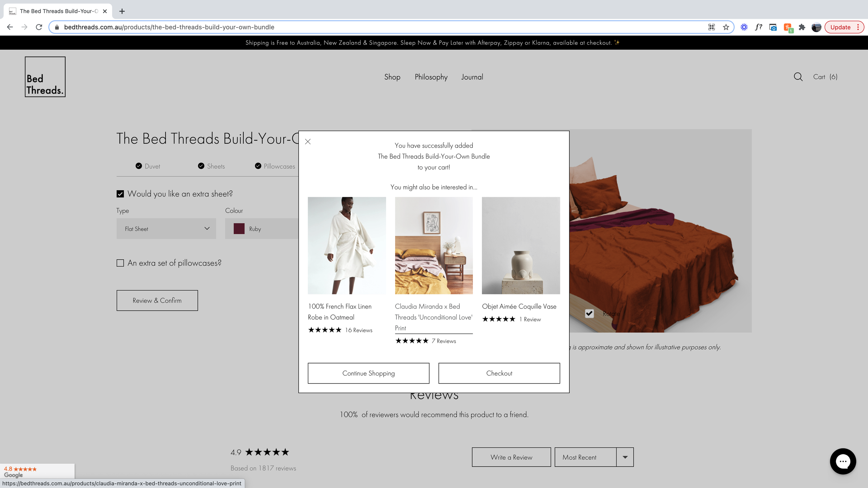
Task: Click the 16 Reviews robe rating
Action: [340, 330]
